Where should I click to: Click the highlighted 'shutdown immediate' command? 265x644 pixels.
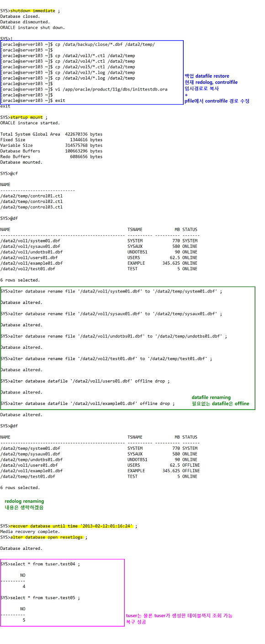[32, 11]
